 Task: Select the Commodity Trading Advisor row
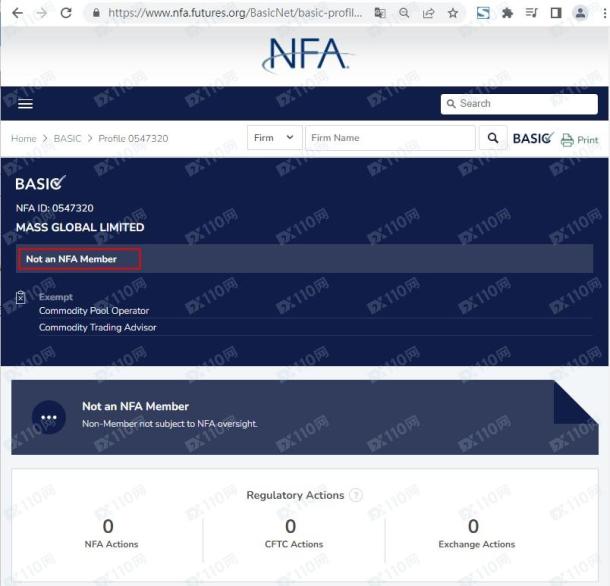tap(315, 327)
